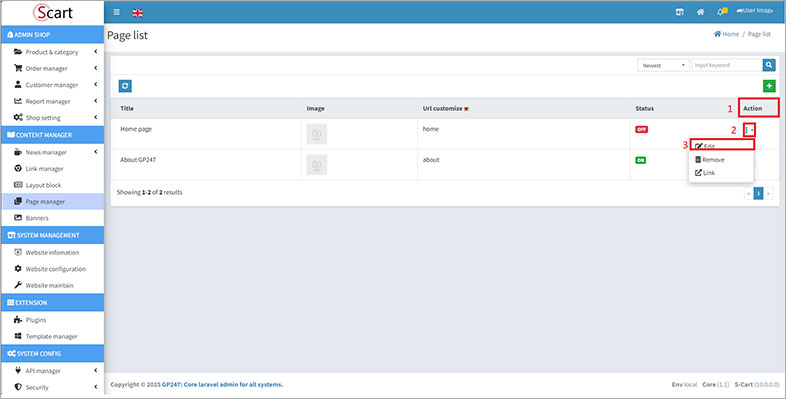Click the Home page image placeholder
786x399 pixels.
pyautogui.click(x=317, y=134)
